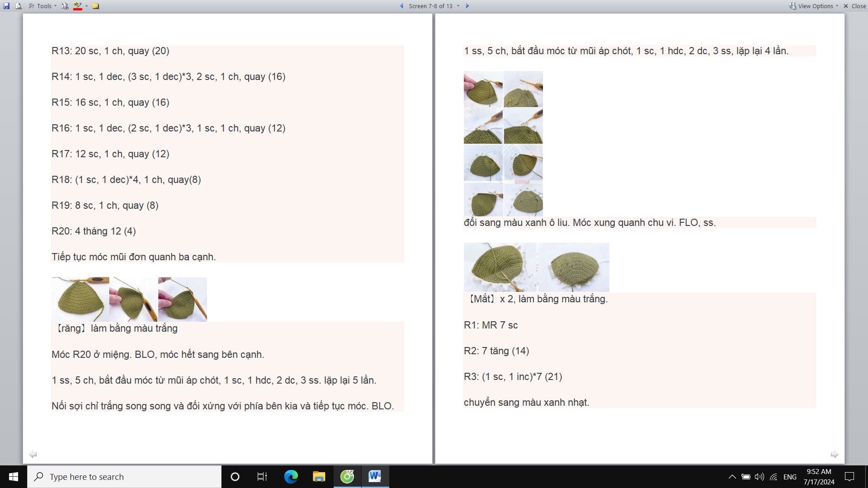The height and width of the screenshot is (488, 868).
Task: Open Task View on taskbar
Action: point(262,477)
